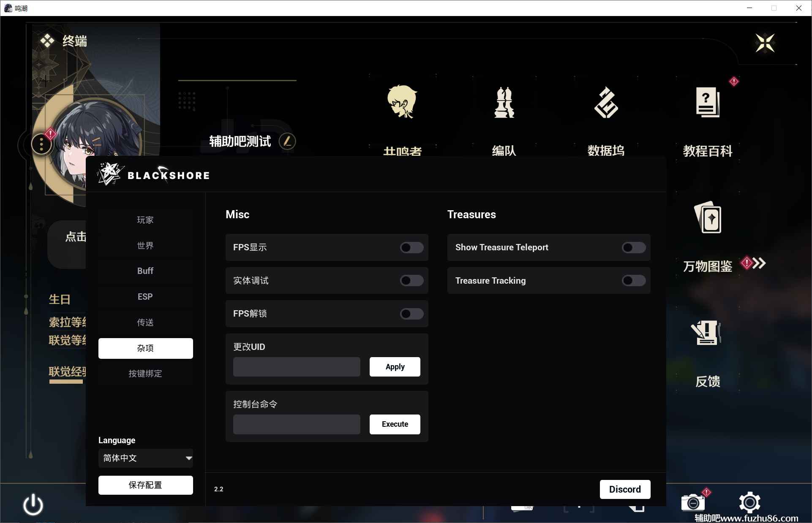Enable Show Treasure Teleport
812x523 pixels.
click(633, 248)
